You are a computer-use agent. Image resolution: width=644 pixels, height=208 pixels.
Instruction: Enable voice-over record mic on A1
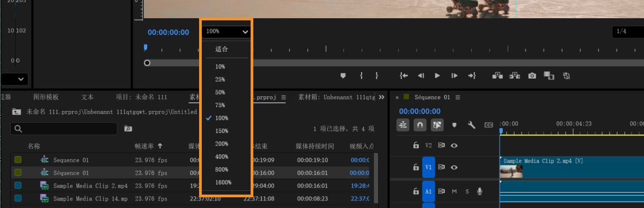point(479,191)
